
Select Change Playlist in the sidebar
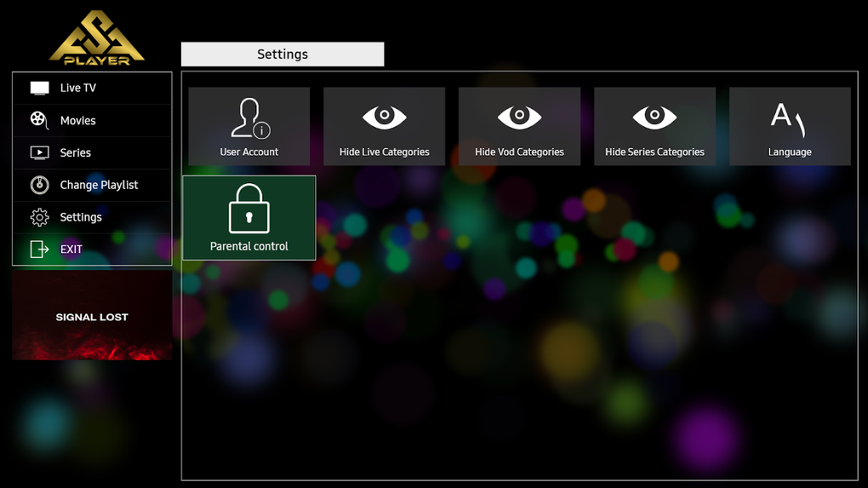coord(92,185)
